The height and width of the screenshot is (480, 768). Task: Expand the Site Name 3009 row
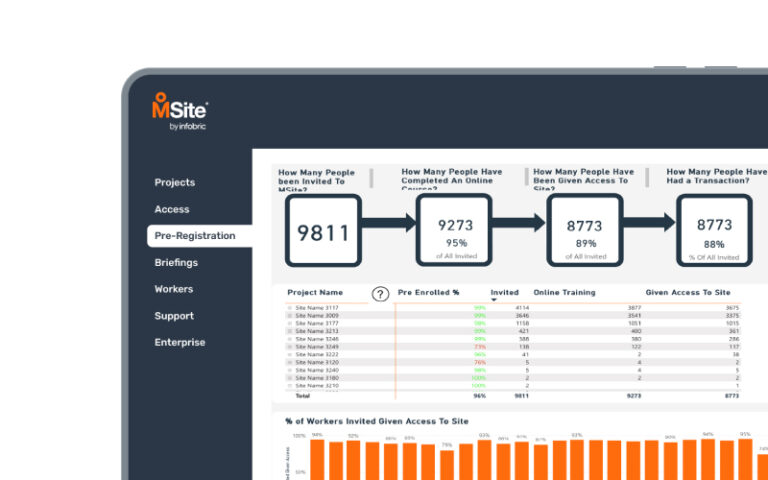(290, 316)
